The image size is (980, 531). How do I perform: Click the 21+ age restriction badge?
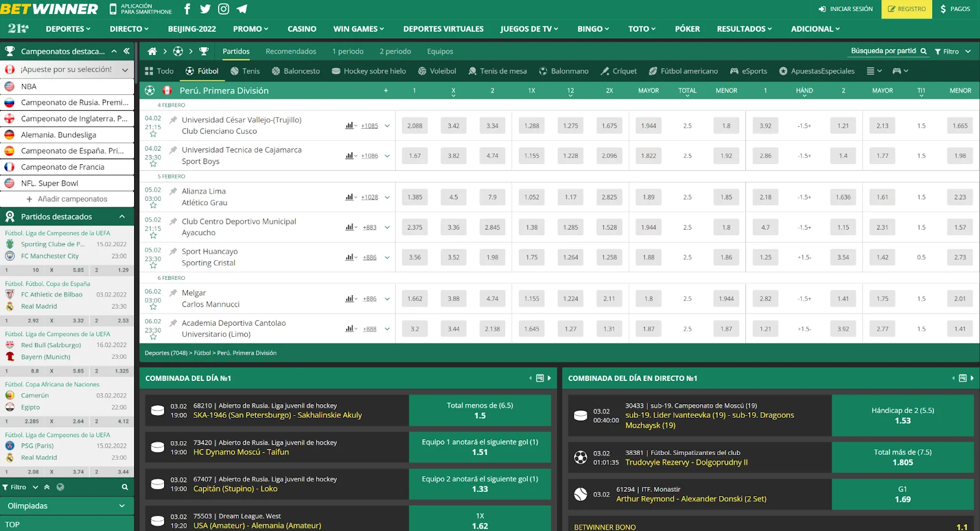[18, 28]
